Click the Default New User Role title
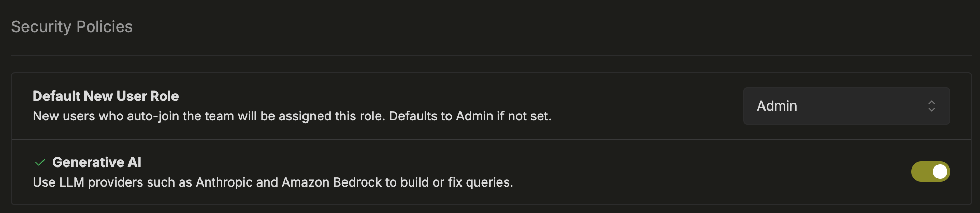Image resolution: width=980 pixels, height=213 pixels. 106,96
